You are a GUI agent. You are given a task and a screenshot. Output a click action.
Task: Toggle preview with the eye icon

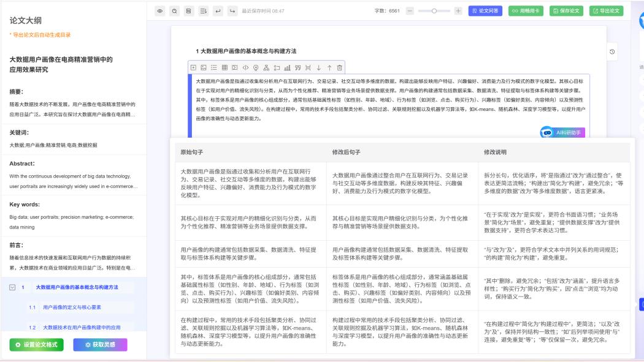coord(161,10)
